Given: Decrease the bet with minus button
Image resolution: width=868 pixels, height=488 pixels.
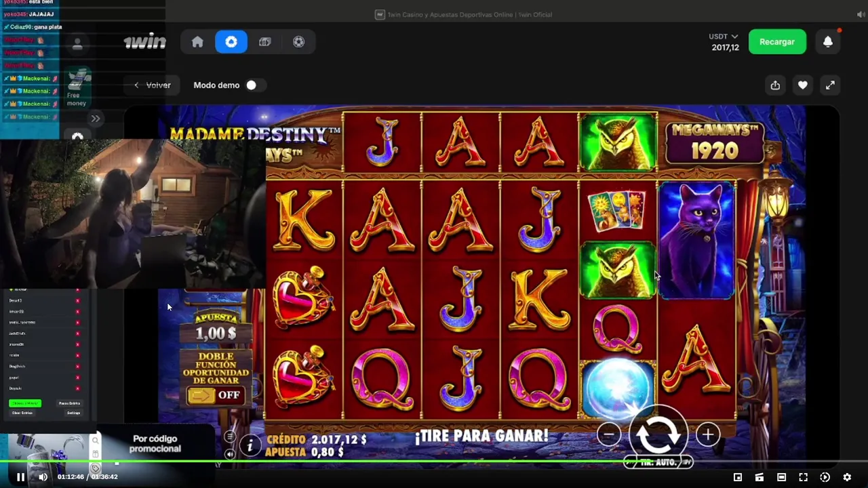Looking at the screenshot, I should (609, 434).
